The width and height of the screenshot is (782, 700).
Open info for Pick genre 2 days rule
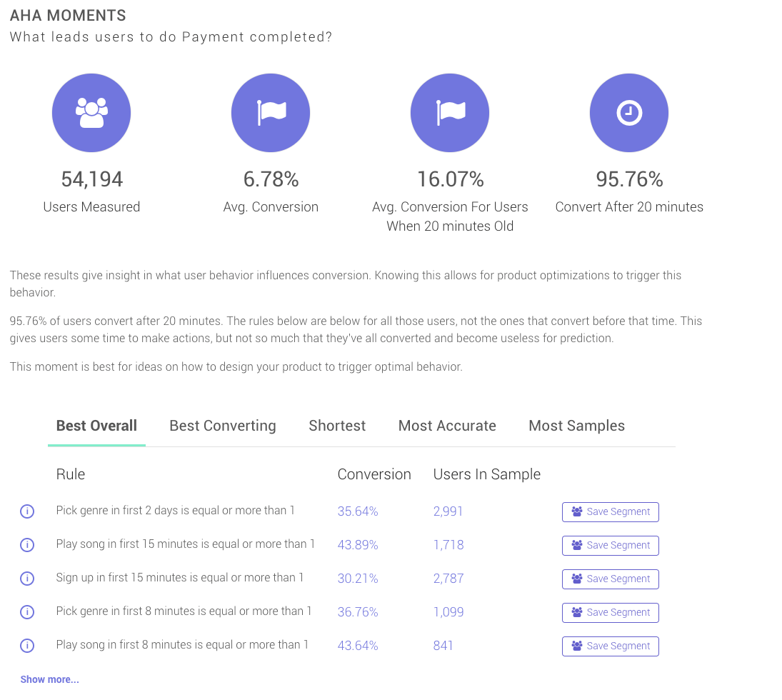tap(27, 511)
